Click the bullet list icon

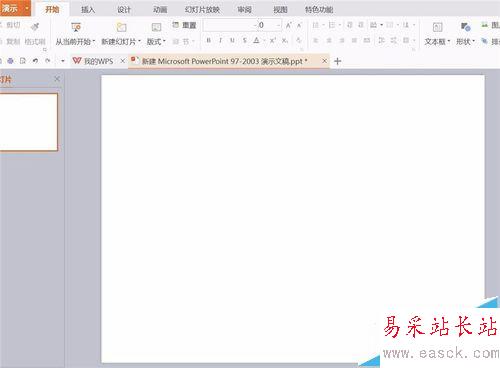point(315,25)
